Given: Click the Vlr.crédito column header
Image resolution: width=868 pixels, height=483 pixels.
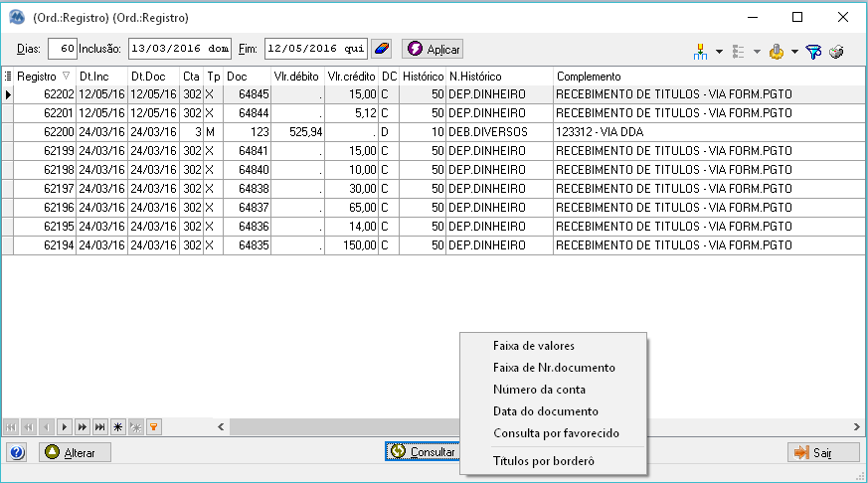Looking at the screenshot, I should (x=352, y=77).
